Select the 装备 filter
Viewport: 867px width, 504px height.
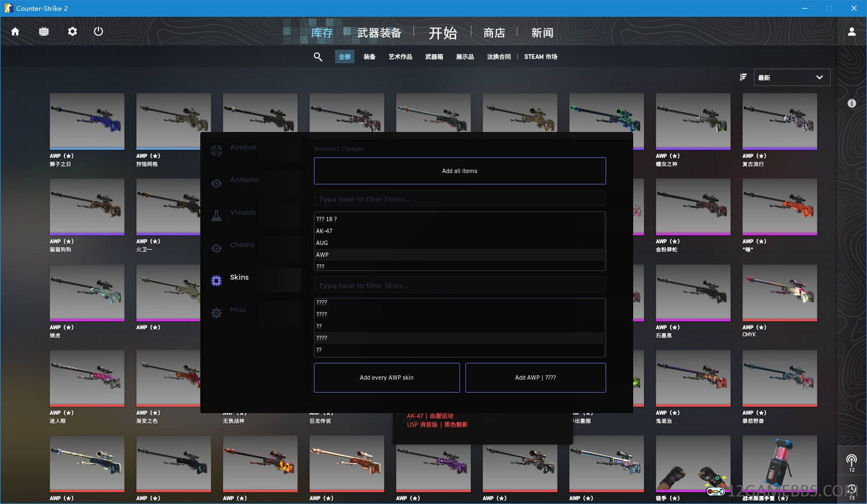tap(370, 57)
